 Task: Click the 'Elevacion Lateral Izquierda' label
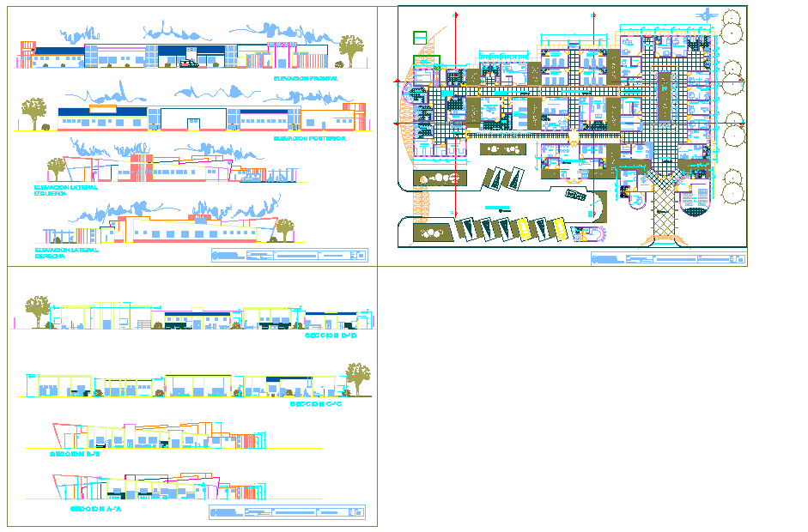[65, 190]
